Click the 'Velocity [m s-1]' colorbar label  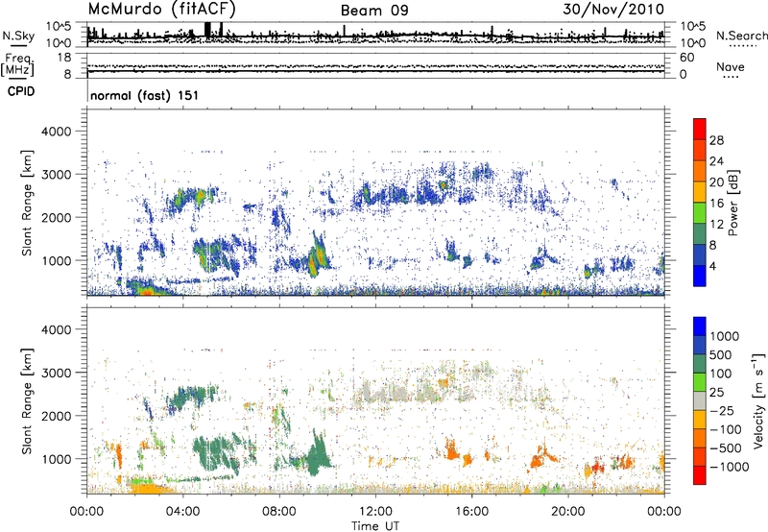(x=758, y=401)
